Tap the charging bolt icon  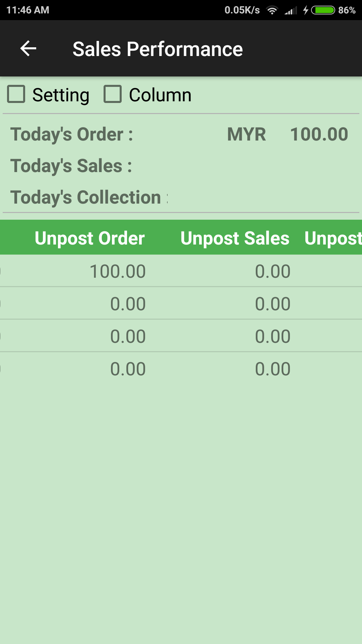pos(306,10)
